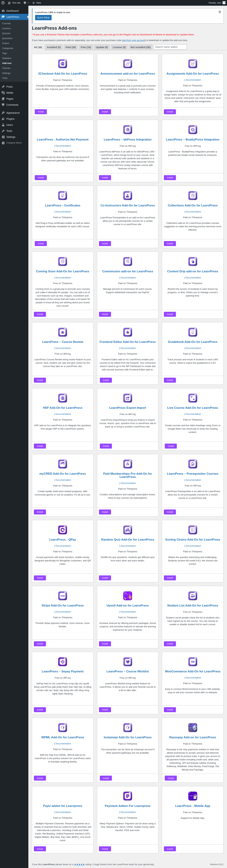Open Themes submenu under LearnPress
Screen dimensions: 227x868
(14, 68)
